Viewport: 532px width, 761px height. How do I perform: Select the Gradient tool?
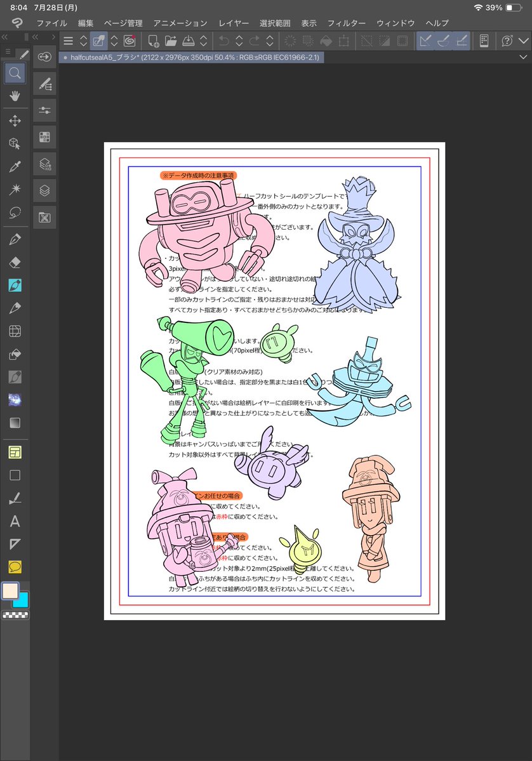point(15,423)
